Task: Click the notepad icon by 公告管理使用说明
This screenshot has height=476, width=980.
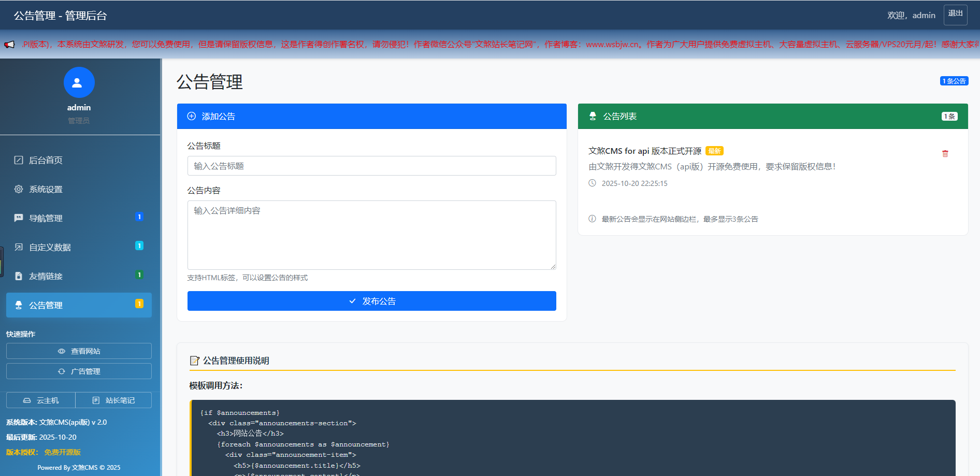Action: 194,360
